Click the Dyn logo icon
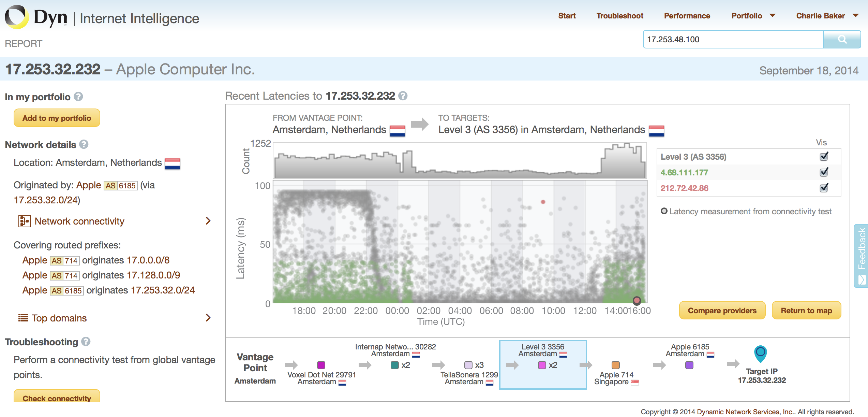 pos(16,17)
